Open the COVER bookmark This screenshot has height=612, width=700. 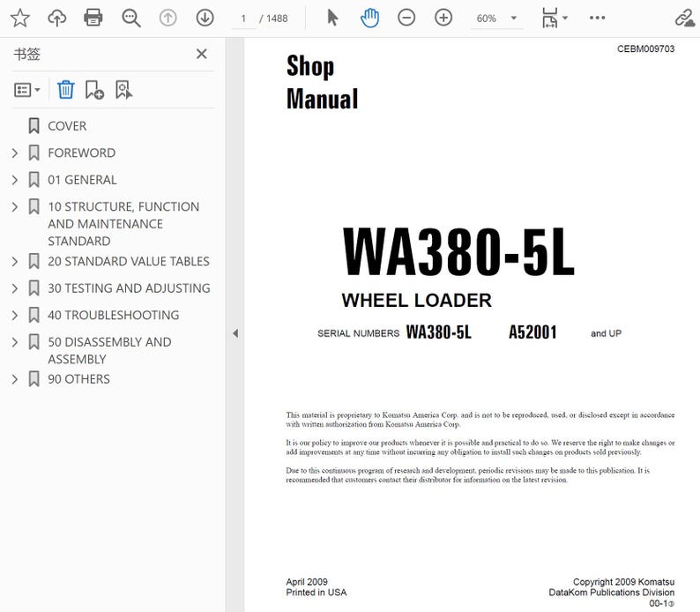(x=67, y=126)
